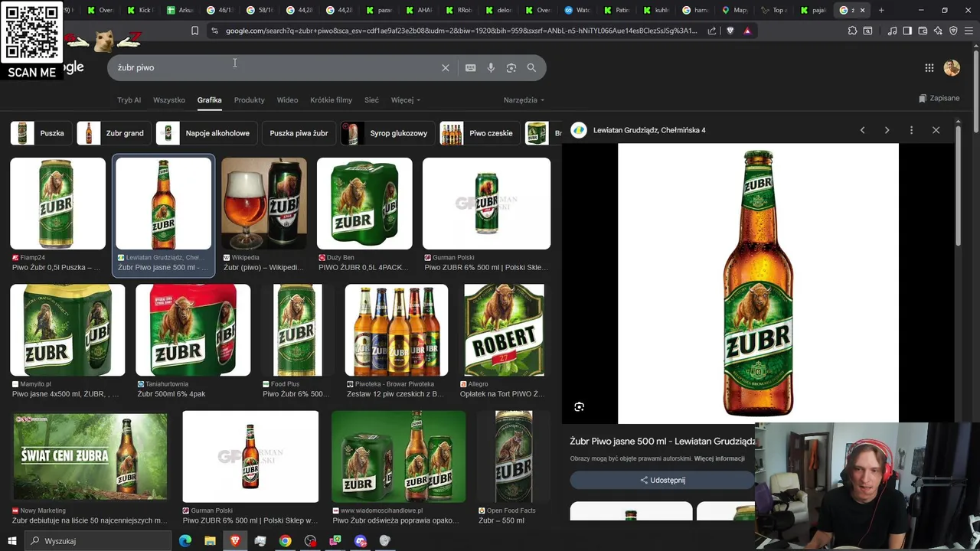980x551 pixels.
Task: Open the Fiamp24 Żubr can thumbnail
Action: 57,204
